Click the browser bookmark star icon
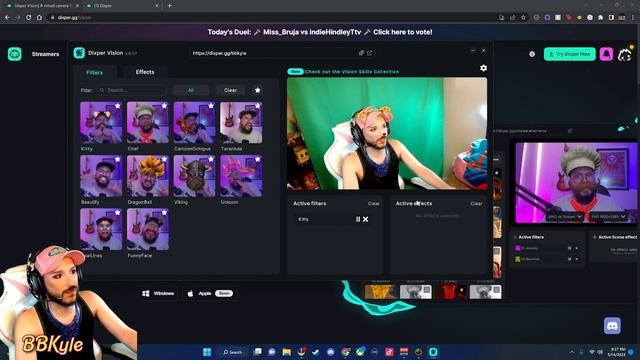Screen dimensions: 640x360 pyautogui.click(x=523, y=18)
